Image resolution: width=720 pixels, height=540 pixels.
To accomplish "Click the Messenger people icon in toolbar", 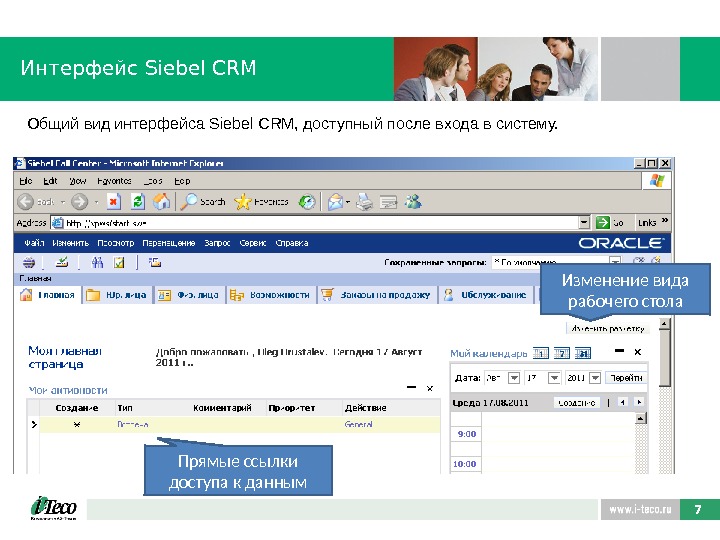I will pyautogui.click(x=413, y=201).
